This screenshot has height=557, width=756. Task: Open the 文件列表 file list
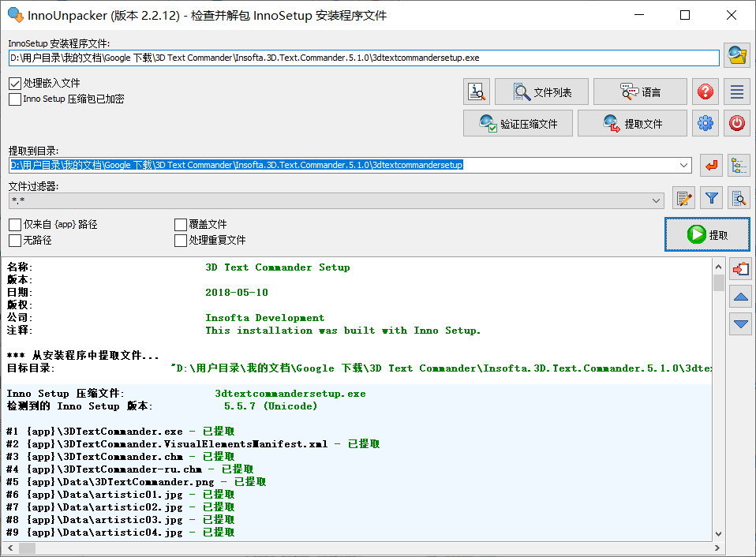[x=541, y=92]
